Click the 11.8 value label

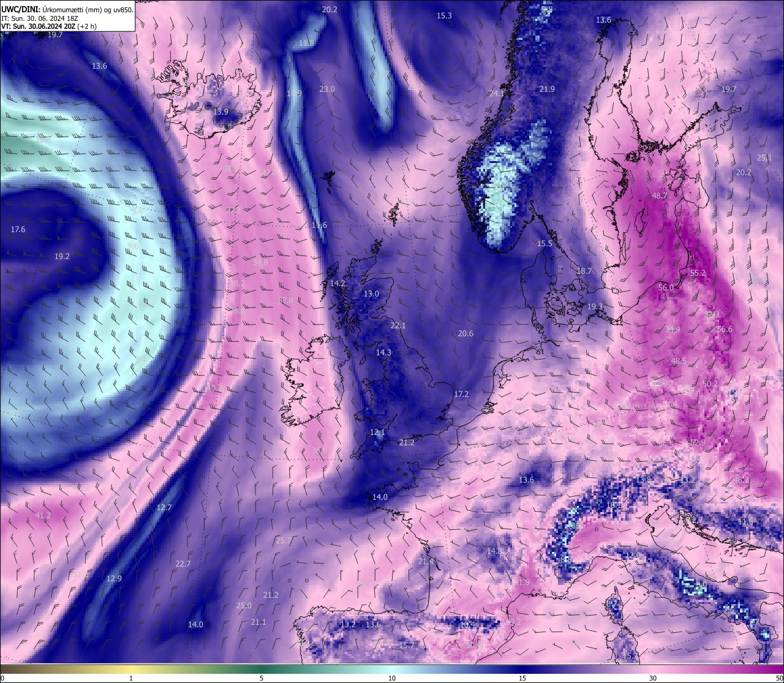(x=307, y=43)
